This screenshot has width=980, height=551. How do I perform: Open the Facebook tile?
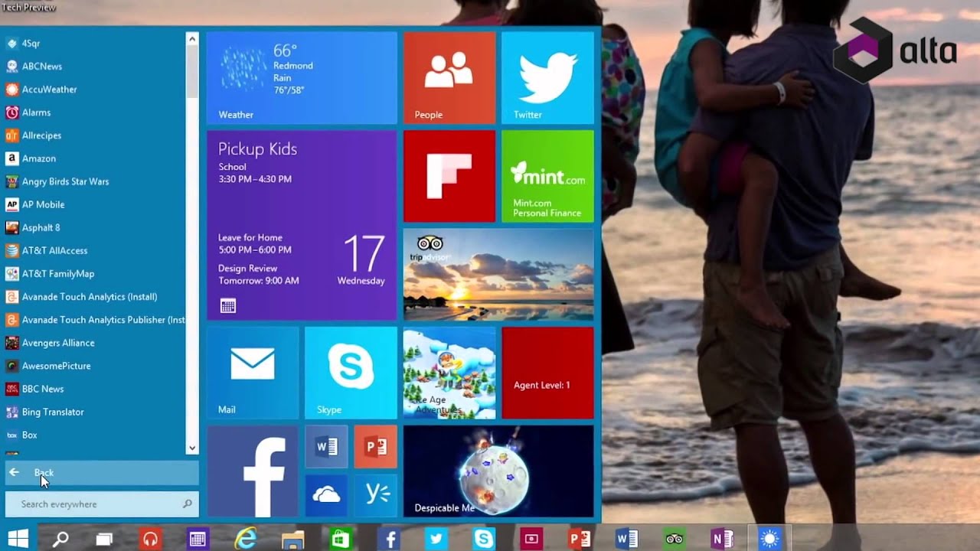pyautogui.click(x=253, y=471)
